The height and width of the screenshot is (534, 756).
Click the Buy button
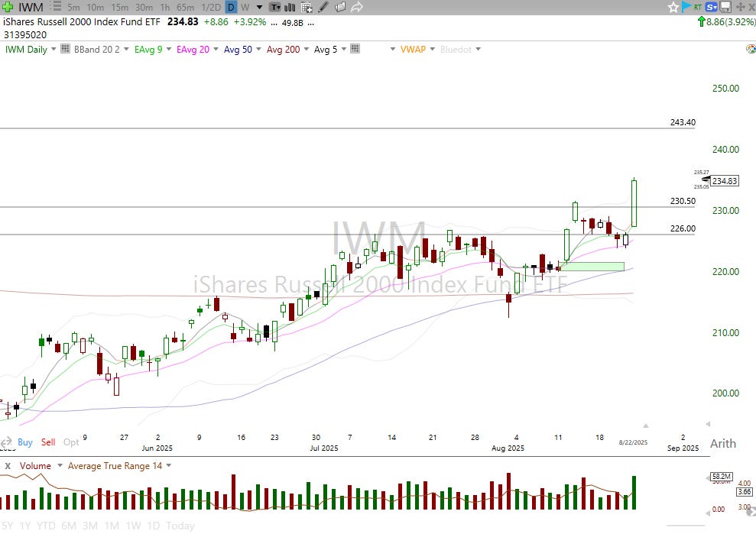[x=25, y=442]
